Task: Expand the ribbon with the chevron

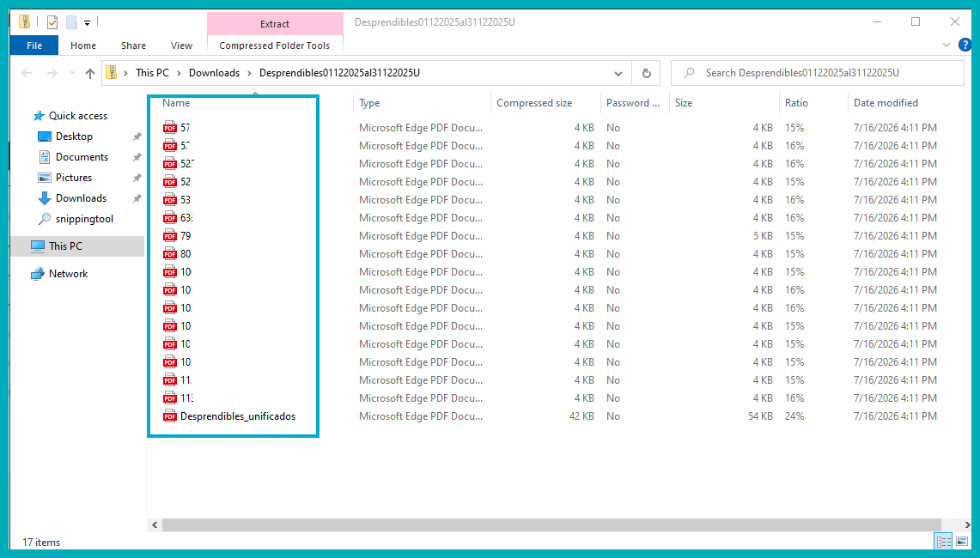Action: [x=947, y=45]
